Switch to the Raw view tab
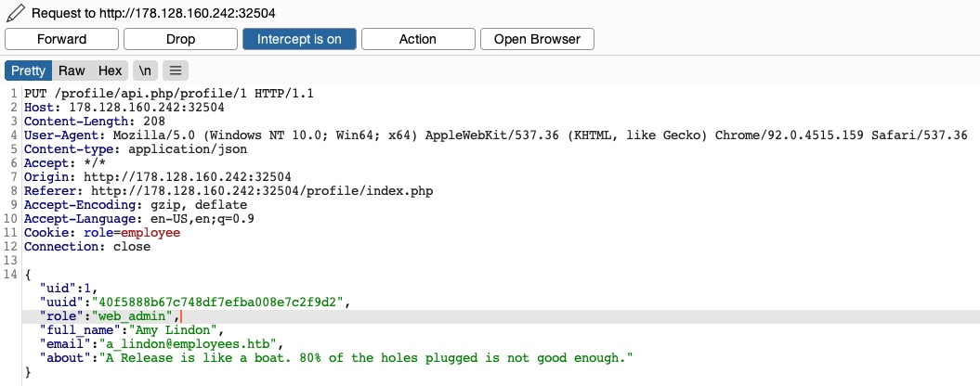The height and width of the screenshot is (386, 980). [x=72, y=71]
